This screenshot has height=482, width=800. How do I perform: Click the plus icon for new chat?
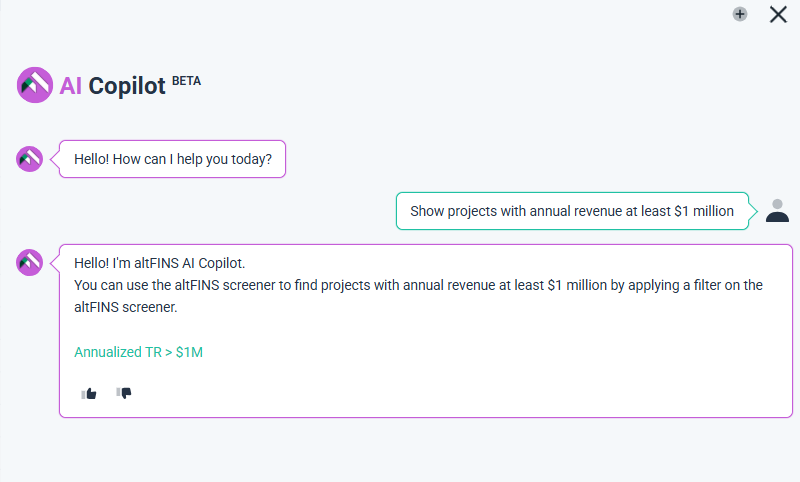740,14
